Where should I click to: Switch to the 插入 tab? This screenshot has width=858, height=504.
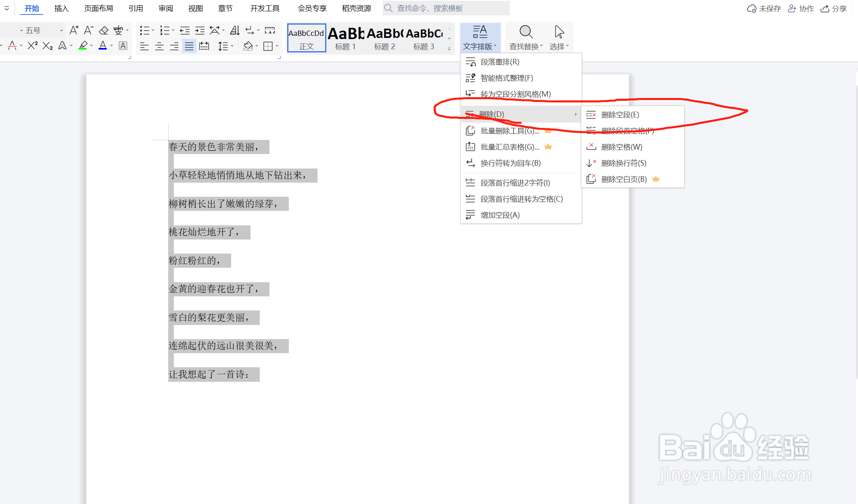pos(61,8)
